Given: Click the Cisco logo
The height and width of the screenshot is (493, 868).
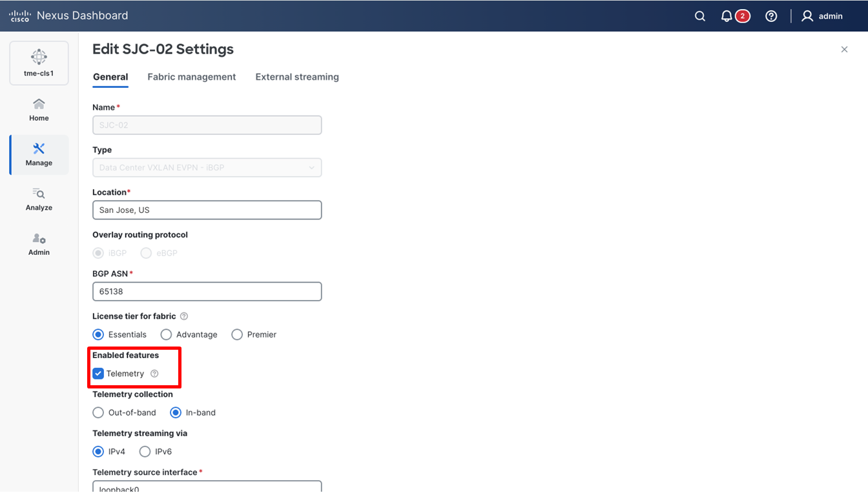Looking at the screenshot, I should 20,16.
